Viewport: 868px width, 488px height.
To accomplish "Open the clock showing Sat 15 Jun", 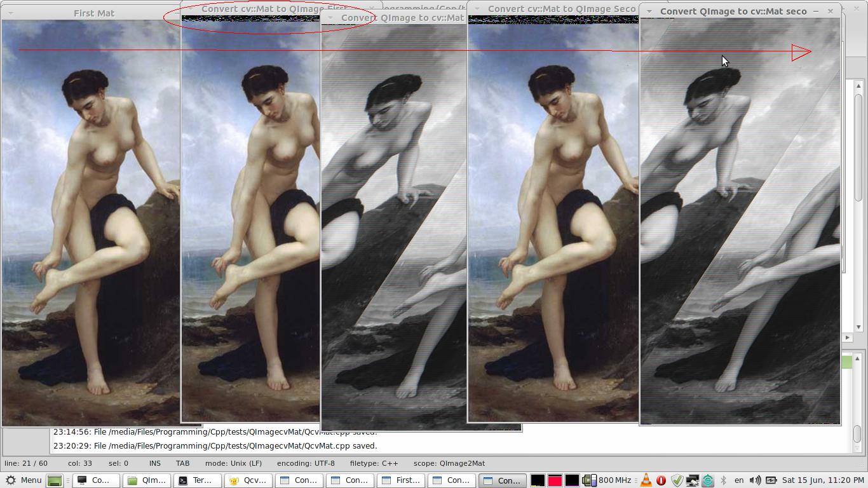I will coord(823,480).
